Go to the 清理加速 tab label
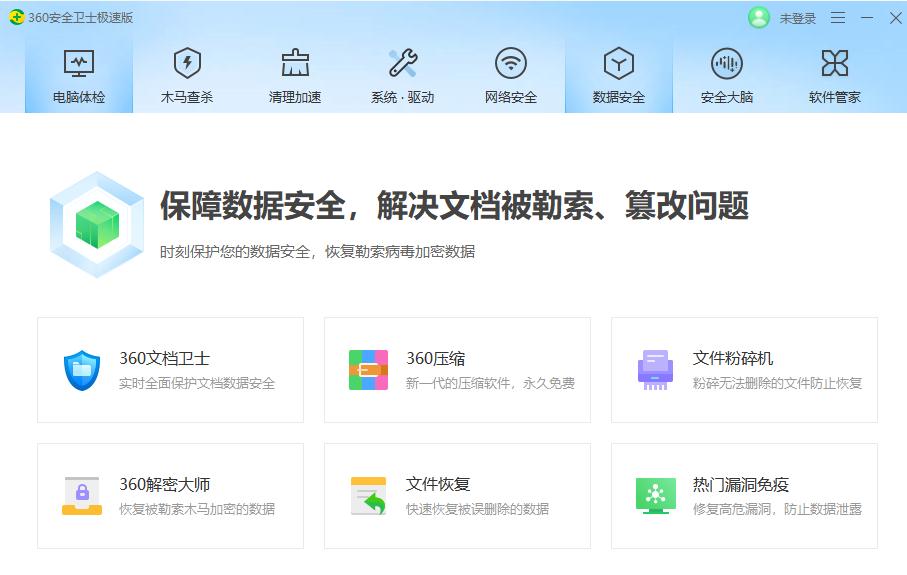 click(295, 97)
